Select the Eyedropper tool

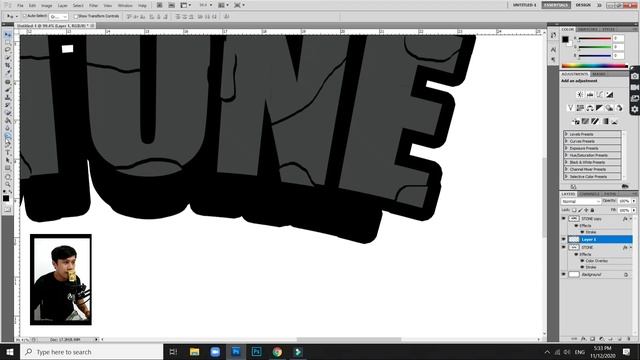click(8, 73)
